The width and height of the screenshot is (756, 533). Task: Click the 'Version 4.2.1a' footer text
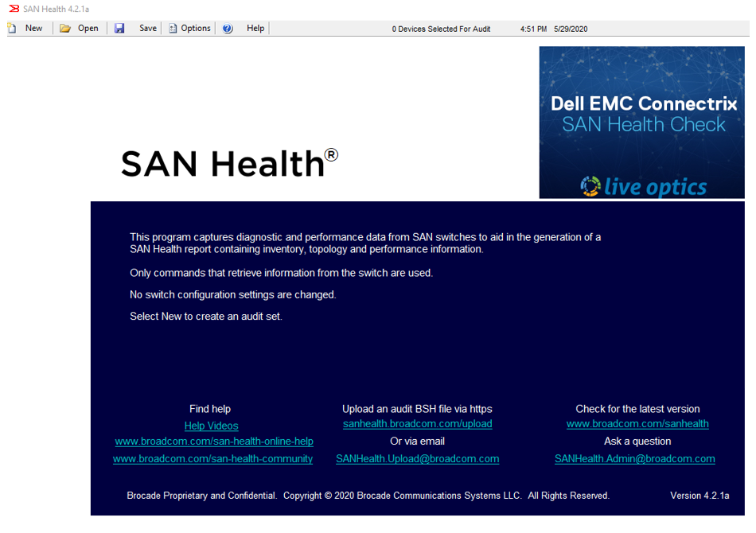(699, 496)
